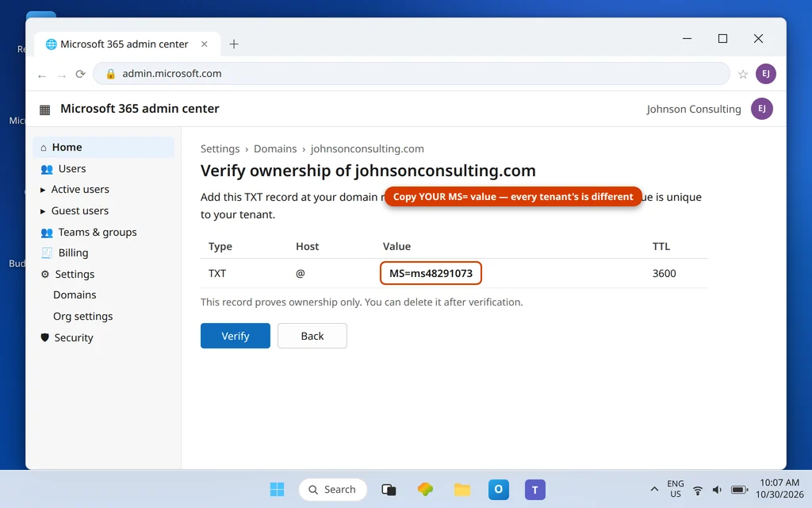
Task: Open the app launcher grid icon
Action: pos(45,110)
